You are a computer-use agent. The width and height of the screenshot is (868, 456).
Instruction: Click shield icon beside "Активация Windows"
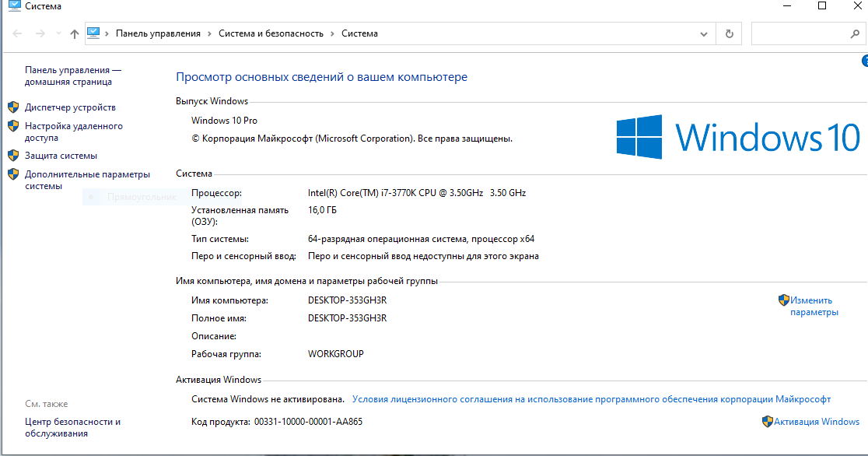768,422
